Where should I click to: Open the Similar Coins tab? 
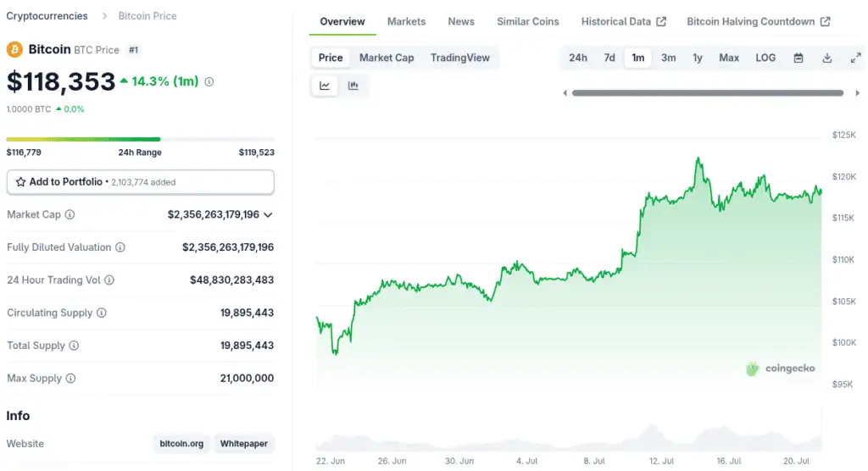tap(527, 21)
